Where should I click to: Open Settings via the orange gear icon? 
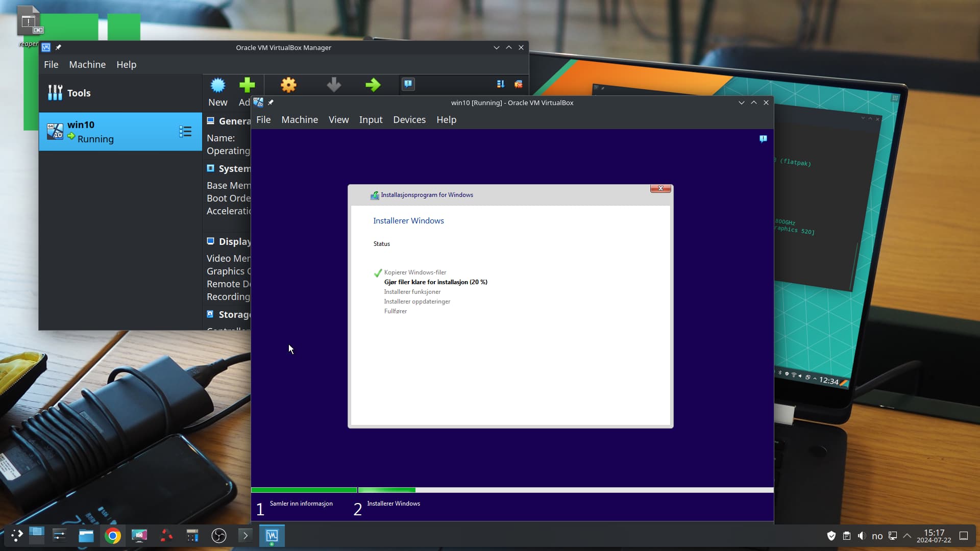pyautogui.click(x=288, y=85)
